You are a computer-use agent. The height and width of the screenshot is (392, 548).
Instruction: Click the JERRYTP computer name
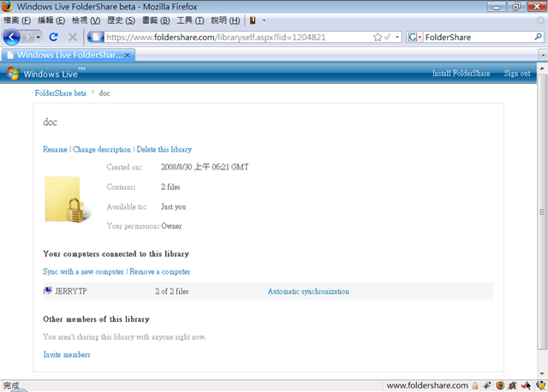[71, 291]
